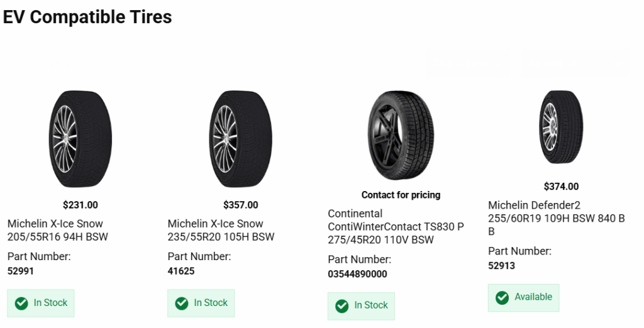Select part number 03544890000
644x328 pixels.
point(357,274)
